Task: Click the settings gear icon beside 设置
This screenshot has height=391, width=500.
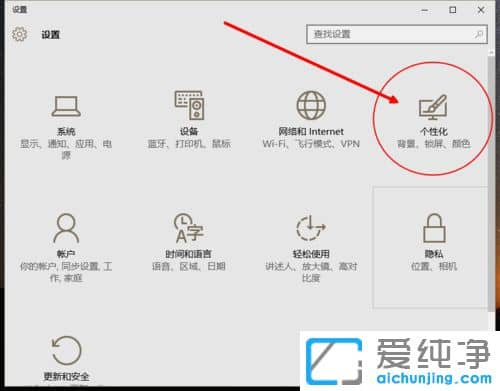Action: (19, 34)
